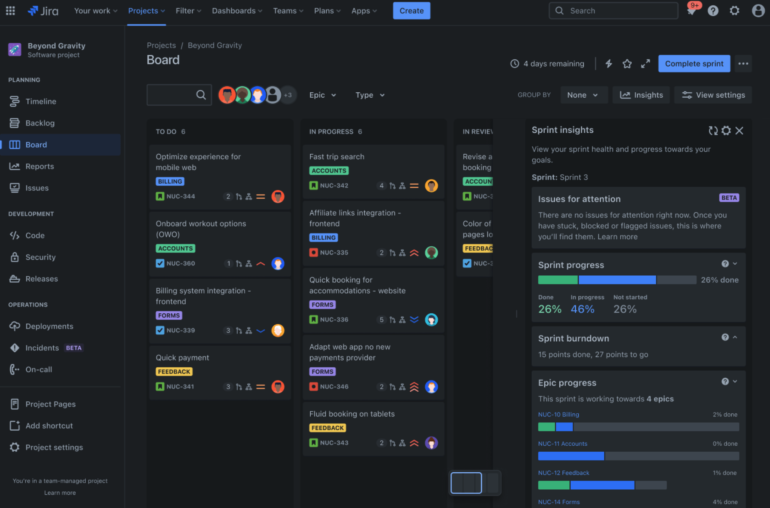Image resolution: width=770 pixels, height=508 pixels.
Task: Open the more actions ellipsis button
Action: 743,63
